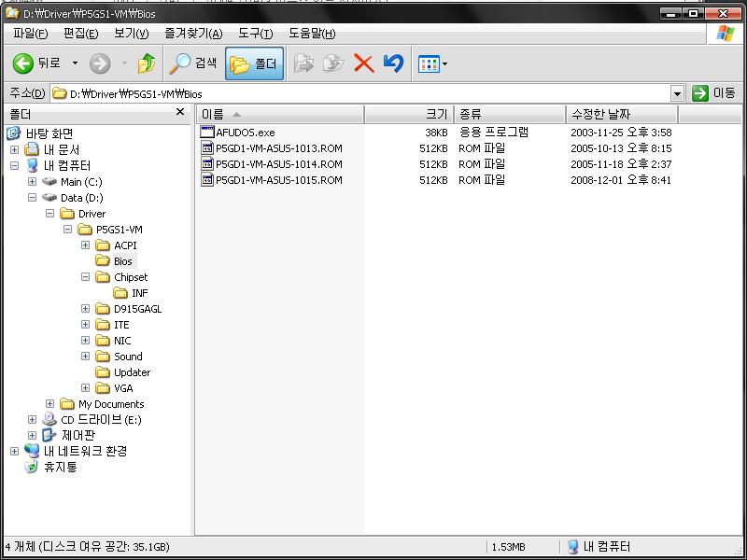Select the P5GD1-VM-ASUS-1014.ROM file icon

[x=207, y=164]
